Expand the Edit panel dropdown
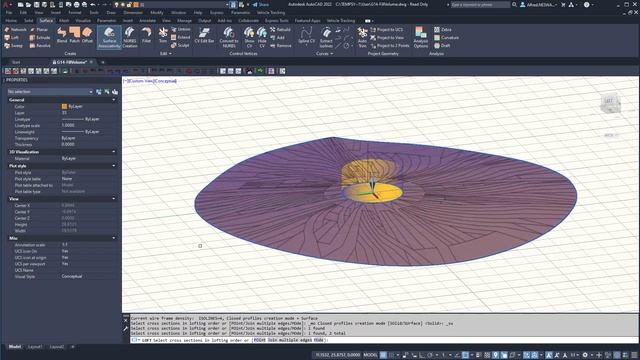 [165, 53]
